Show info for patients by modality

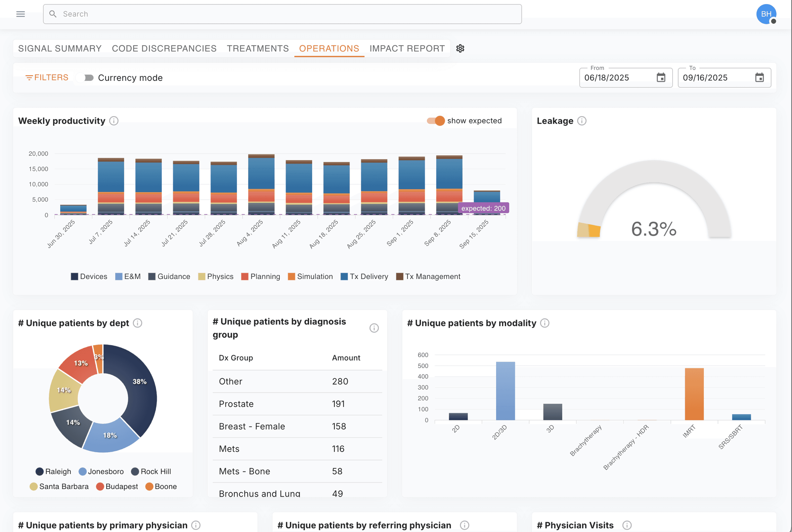coord(544,323)
